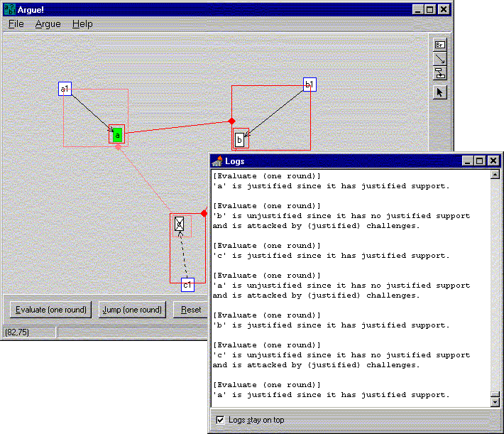The image size is (504, 434).
Task: Select the diagonal arrow link tool
Action: (439, 59)
